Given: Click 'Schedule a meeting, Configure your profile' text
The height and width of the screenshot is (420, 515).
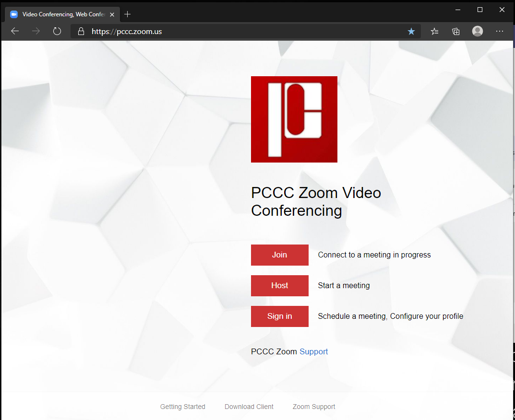Looking at the screenshot, I should 391,316.
